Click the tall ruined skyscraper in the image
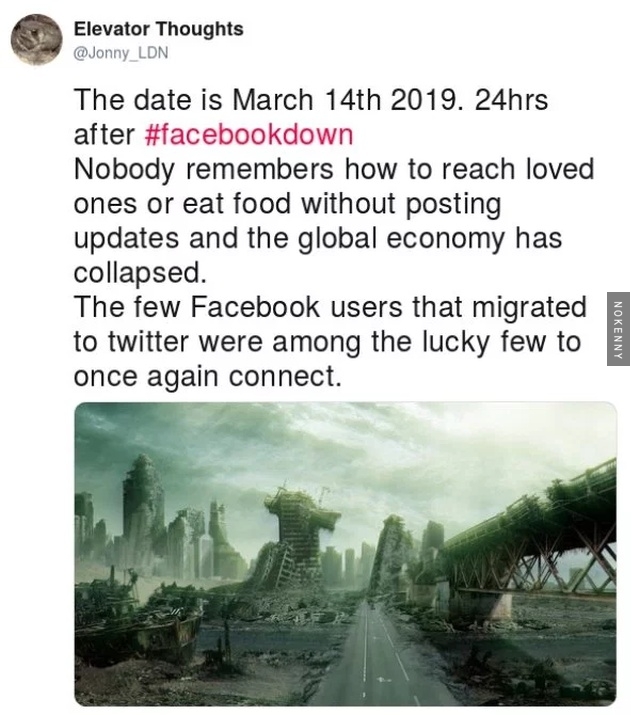This screenshot has width=640, height=715. (142, 511)
